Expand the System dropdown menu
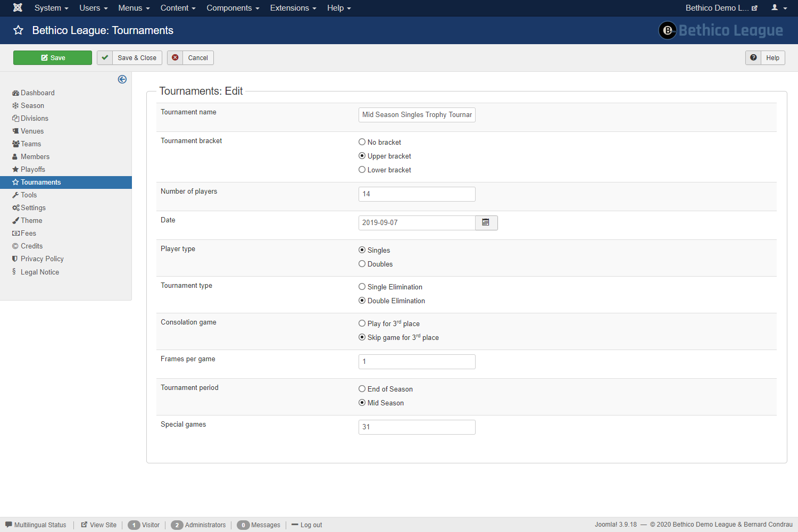 [x=51, y=8]
